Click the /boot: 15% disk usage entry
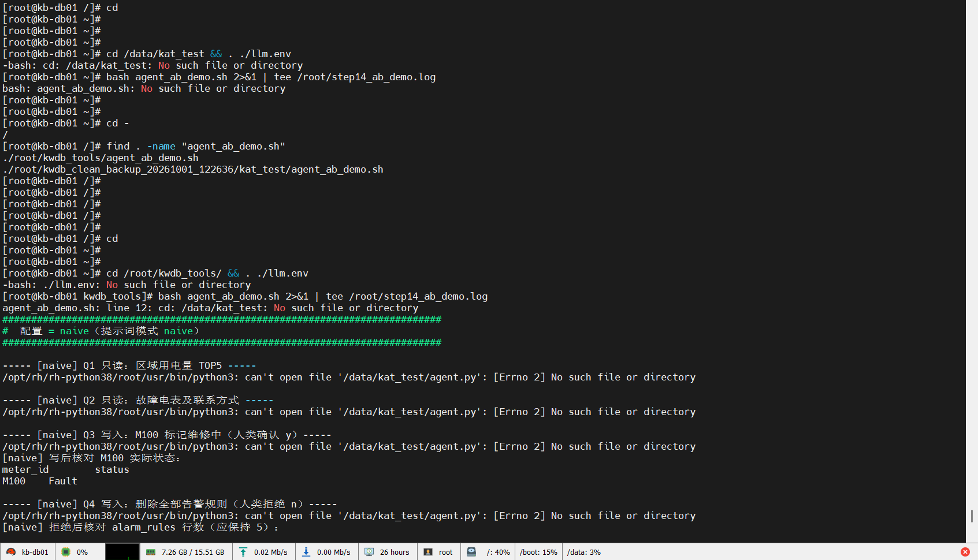978x560 pixels. (538, 552)
